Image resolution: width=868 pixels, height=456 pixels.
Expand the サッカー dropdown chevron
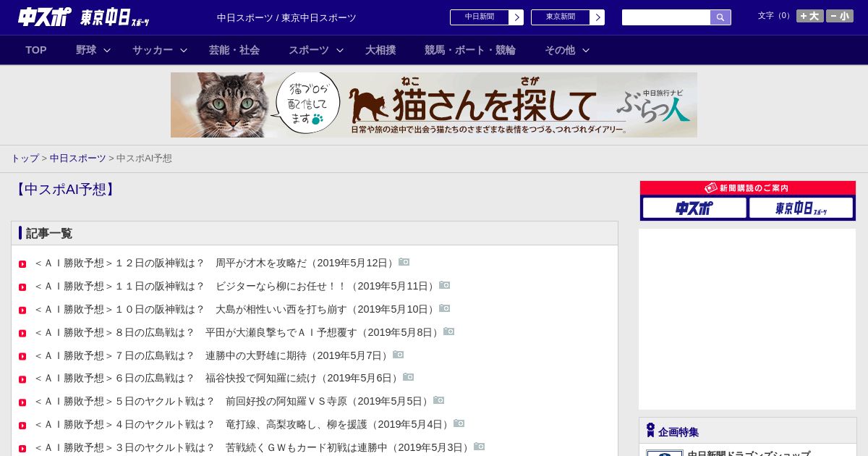click(184, 50)
